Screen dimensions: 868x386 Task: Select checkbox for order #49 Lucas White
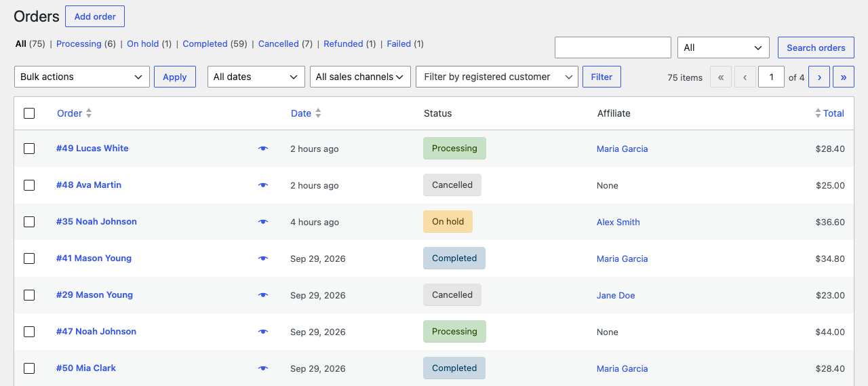[29, 149]
